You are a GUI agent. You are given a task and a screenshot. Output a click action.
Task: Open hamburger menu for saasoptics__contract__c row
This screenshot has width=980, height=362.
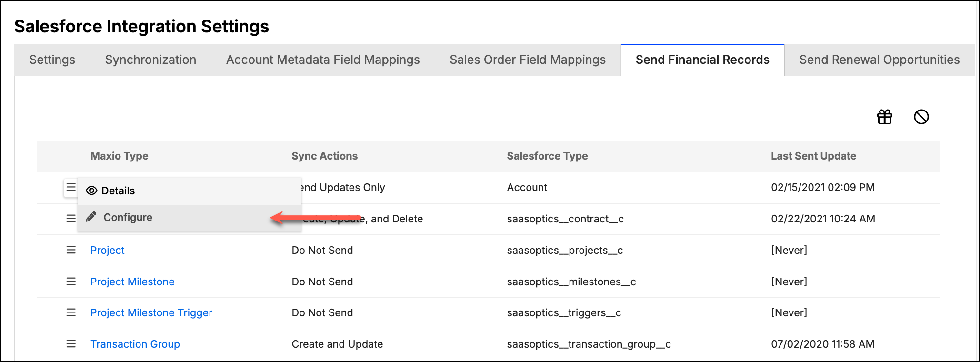click(71, 219)
